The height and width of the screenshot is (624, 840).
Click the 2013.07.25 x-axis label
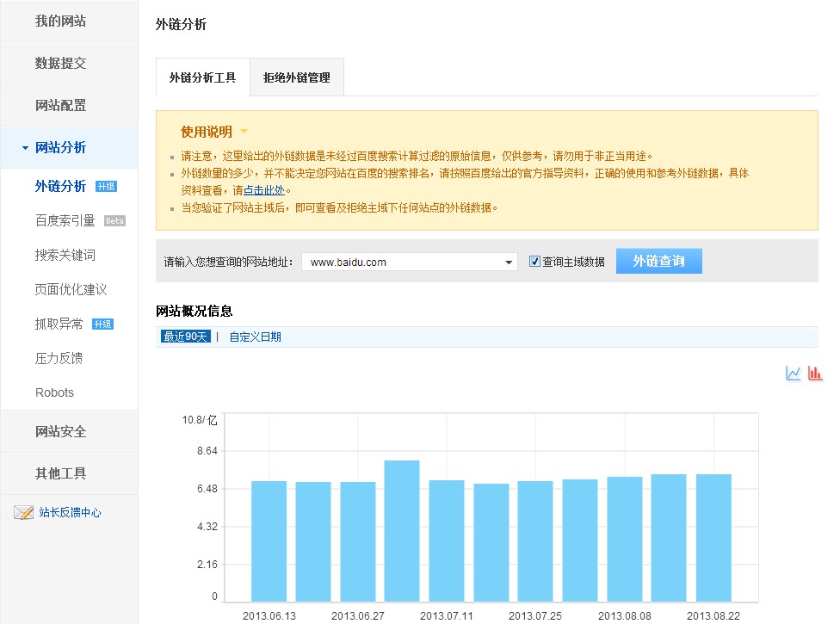535,616
